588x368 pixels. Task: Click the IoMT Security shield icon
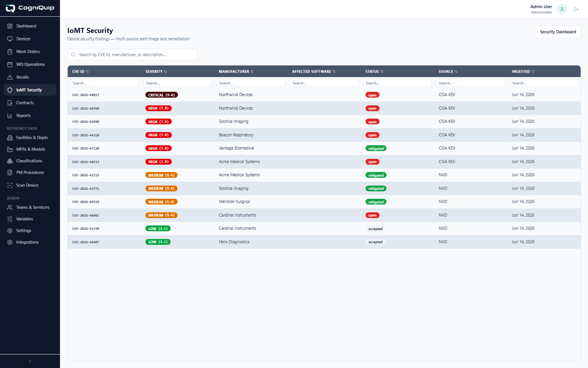tap(10, 90)
